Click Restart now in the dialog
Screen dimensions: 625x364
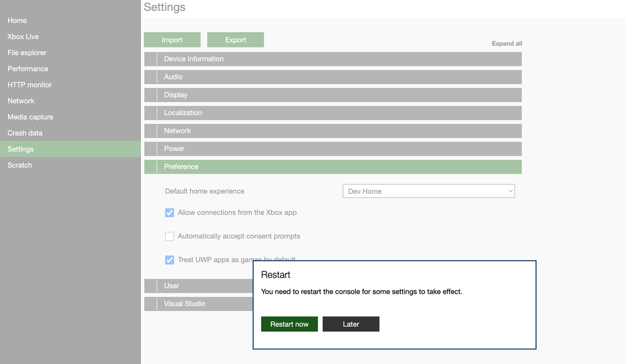tap(289, 324)
